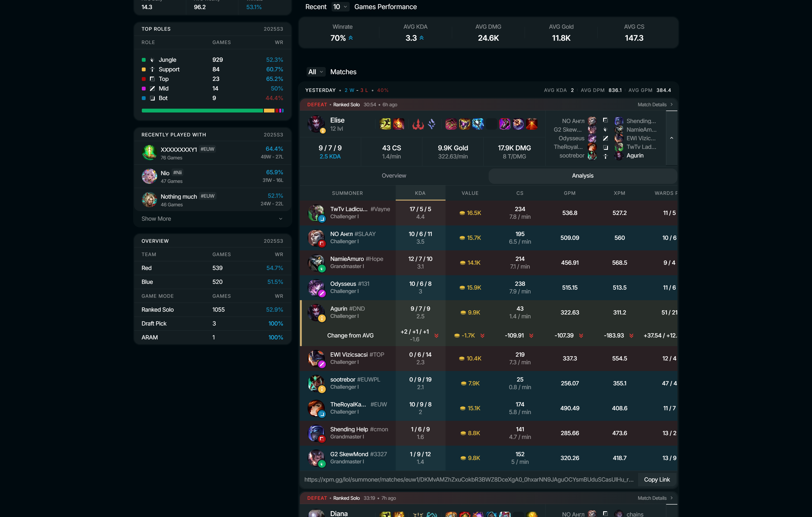This screenshot has width=812, height=517.
Task: Click XXXXXXXXY1's player avatar
Action: 149,152
